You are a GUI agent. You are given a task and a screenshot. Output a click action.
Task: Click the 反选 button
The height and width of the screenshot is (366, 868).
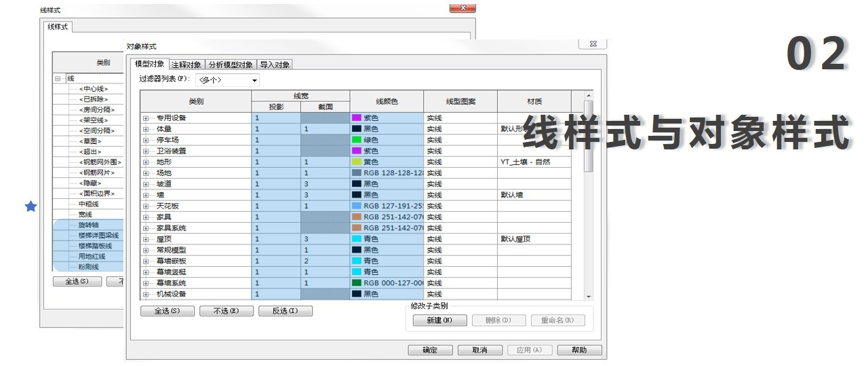pyautogui.click(x=285, y=311)
